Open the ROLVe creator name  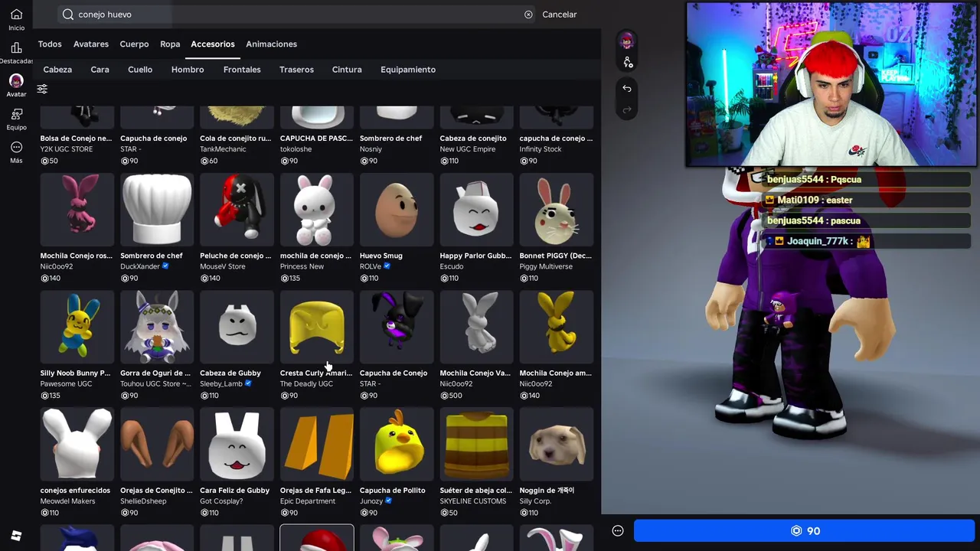(x=371, y=266)
